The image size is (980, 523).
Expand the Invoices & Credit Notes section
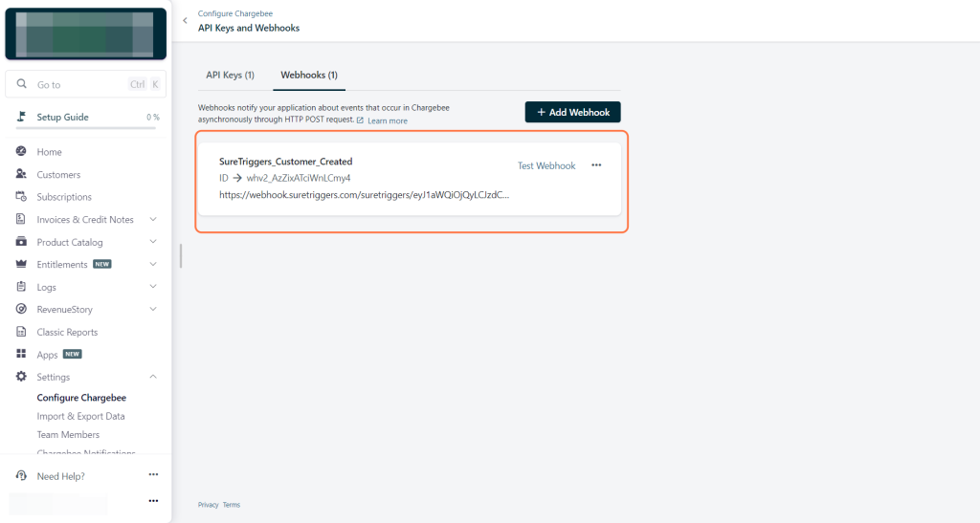pyautogui.click(x=153, y=220)
